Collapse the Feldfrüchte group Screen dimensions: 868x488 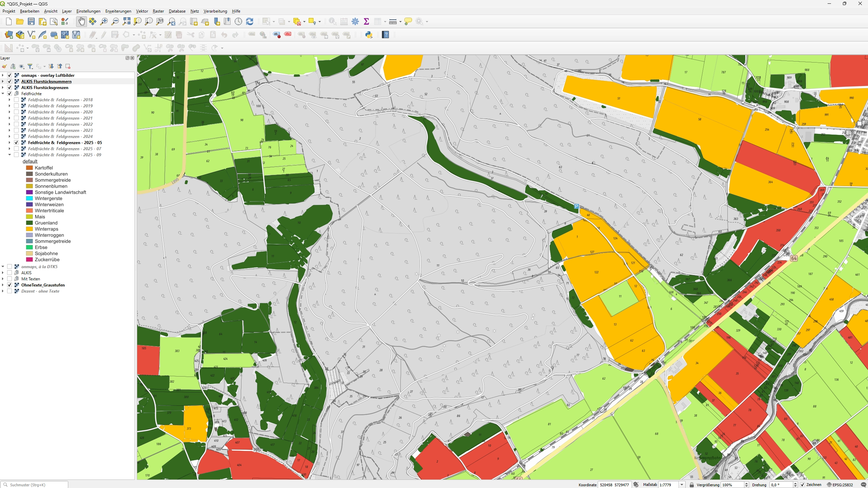[3, 93]
